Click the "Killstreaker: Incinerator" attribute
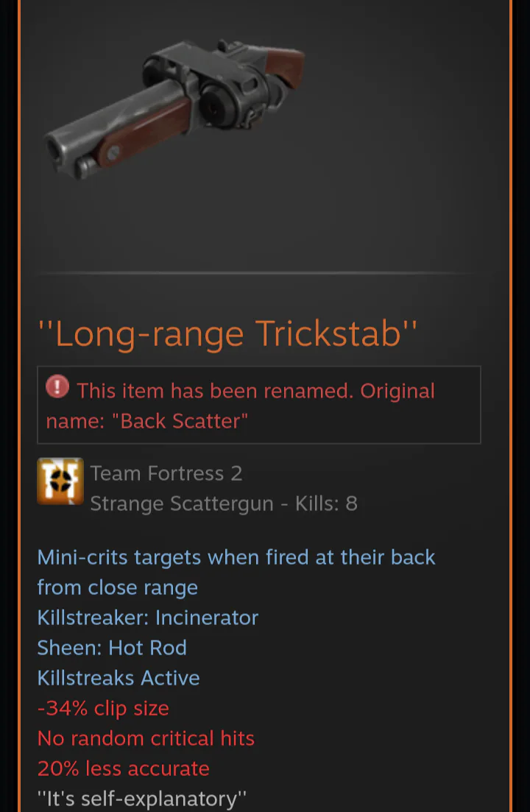Image resolution: width=530 pixels, height=812 pixels. point(147,618)
